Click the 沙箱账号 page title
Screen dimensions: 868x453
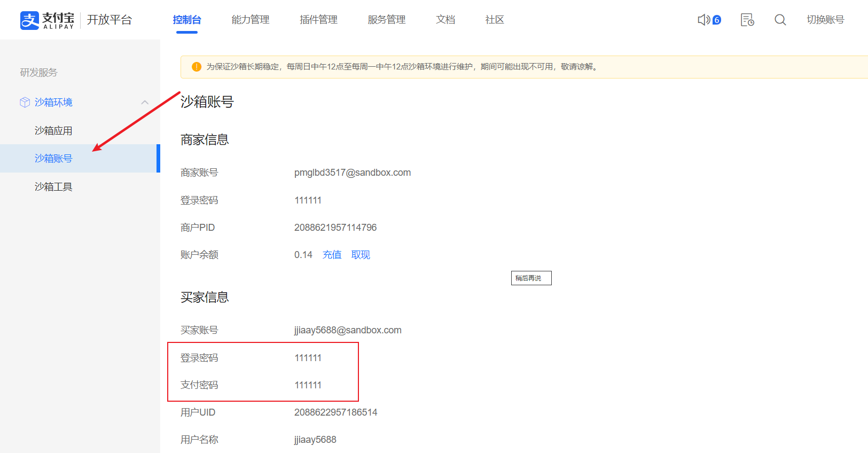pyautogui.click(x=207, y=101)
